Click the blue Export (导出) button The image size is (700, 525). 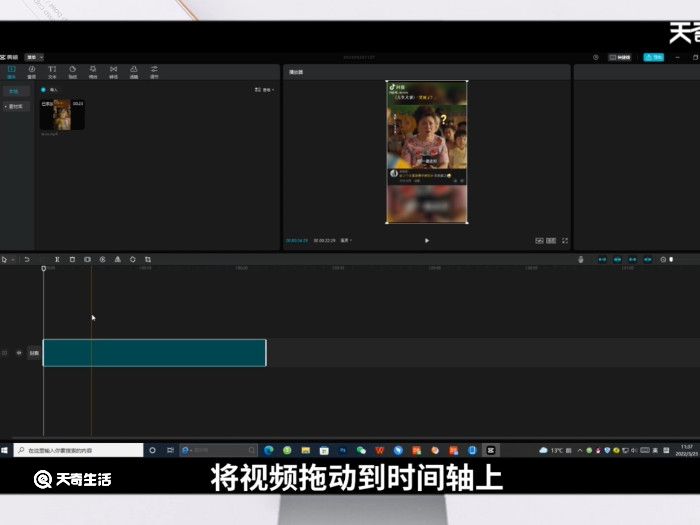pos(654,57)
